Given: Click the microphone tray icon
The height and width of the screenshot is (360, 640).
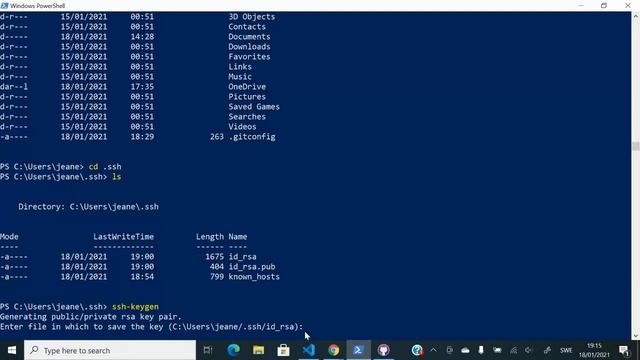Looking at the screenshot, I should point(481,350).
